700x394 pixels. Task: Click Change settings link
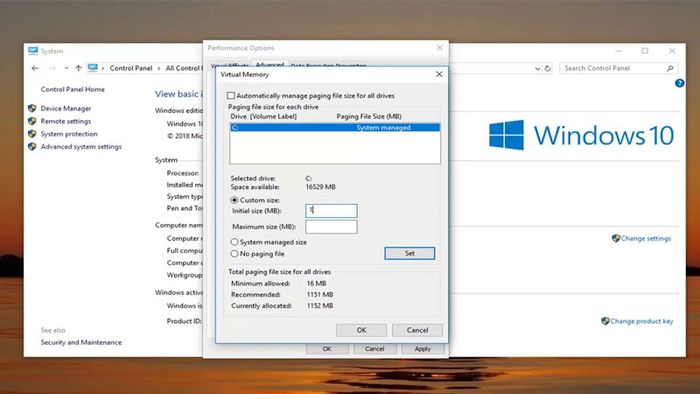click(646, 238)
